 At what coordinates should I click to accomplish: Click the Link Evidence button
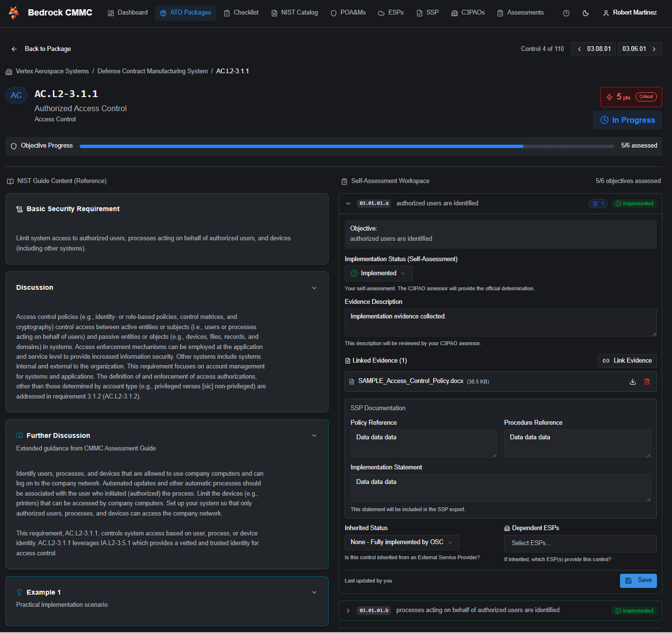point(627,361)
